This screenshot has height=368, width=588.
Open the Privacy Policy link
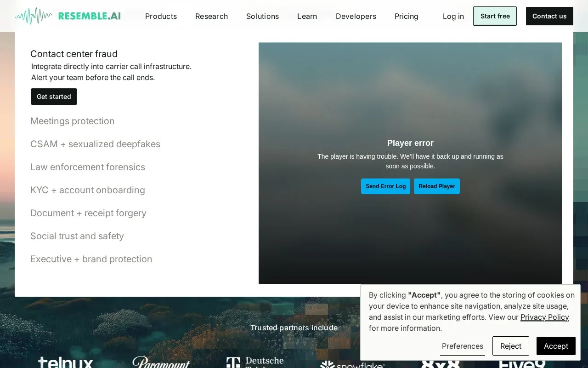pyautogui.click(x=544, y=317)
